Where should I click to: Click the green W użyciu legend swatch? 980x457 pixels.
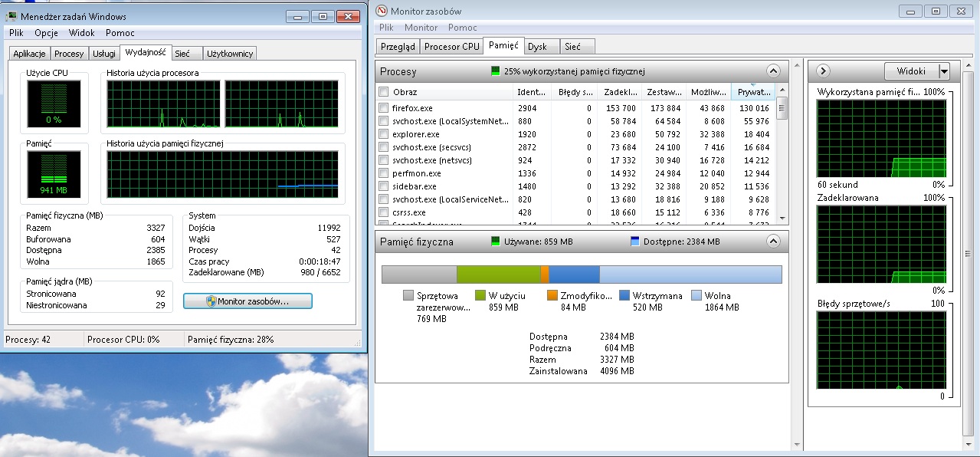481,295
